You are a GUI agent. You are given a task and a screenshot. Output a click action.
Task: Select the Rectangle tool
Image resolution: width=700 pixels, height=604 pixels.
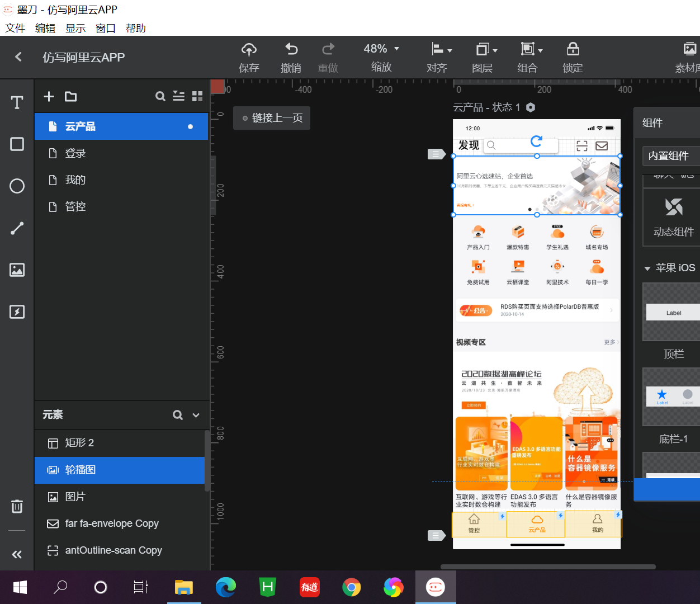(x=17, y=144)
